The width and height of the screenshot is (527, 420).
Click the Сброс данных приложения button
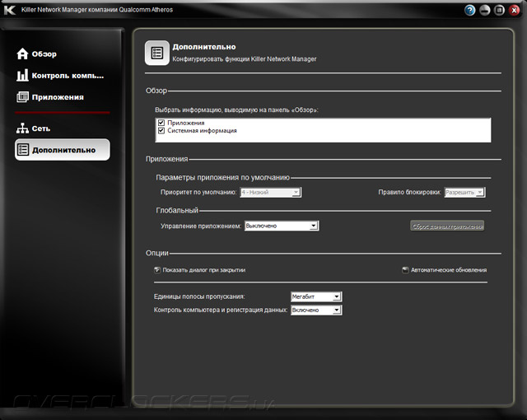point(447,226)
